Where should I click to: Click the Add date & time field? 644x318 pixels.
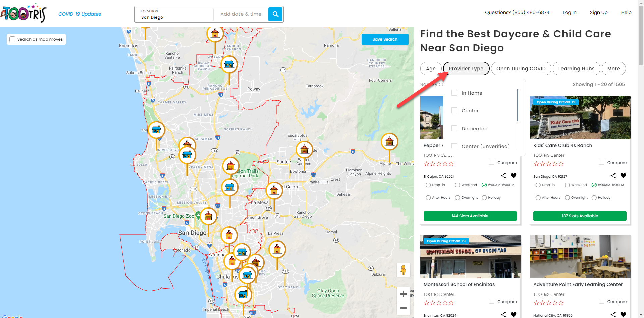click(241, 14)
